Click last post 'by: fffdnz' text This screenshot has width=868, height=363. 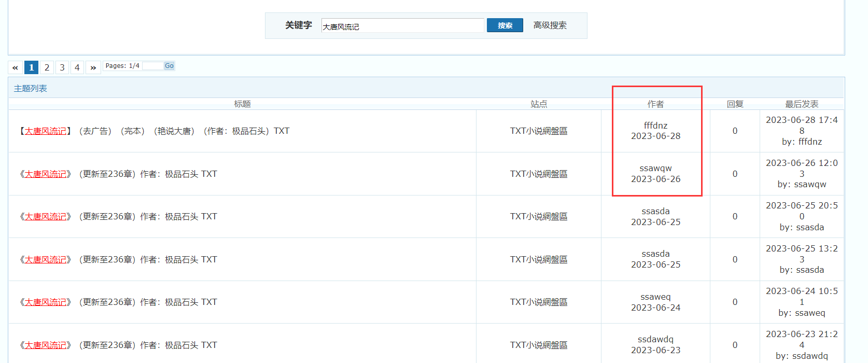pyautogui.click(x=802, y=142)
